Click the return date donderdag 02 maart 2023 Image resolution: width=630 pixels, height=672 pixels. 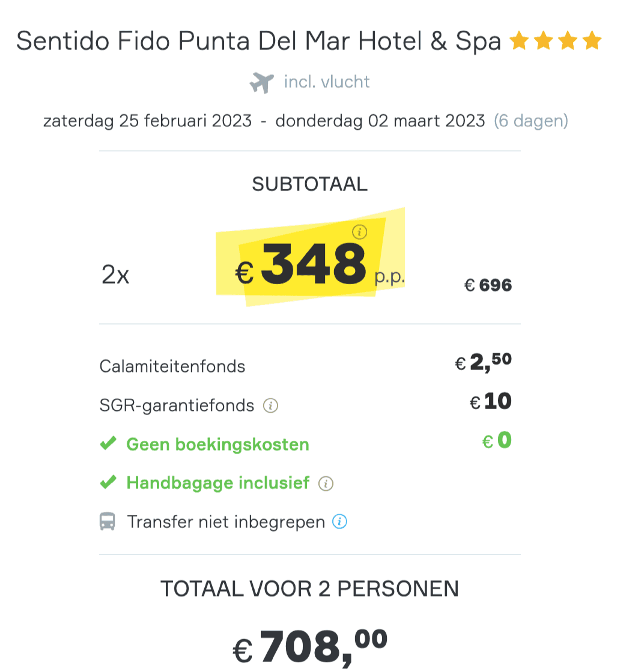[380, 121]
